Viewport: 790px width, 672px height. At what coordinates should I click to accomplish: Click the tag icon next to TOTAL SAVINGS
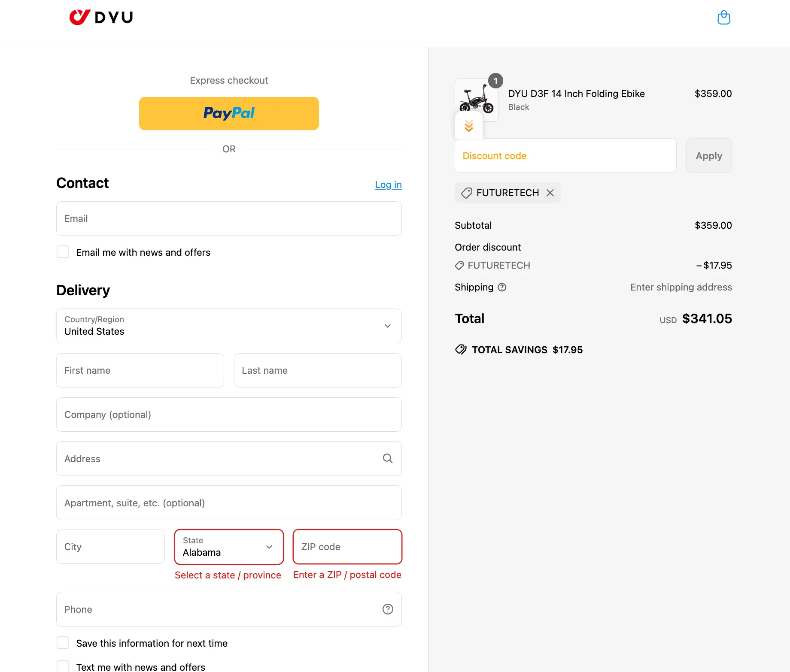461,349
